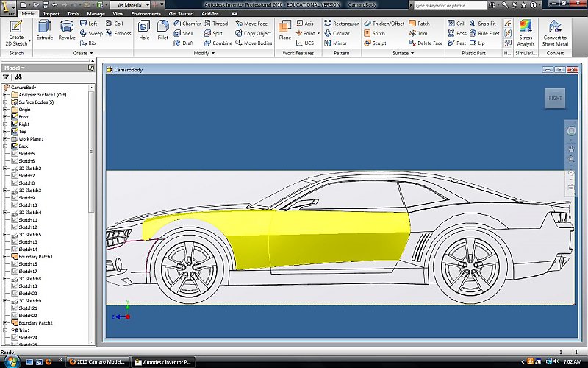Choose the Split tool
This screenshot has height=368, width=588.
tap(213, 33)
